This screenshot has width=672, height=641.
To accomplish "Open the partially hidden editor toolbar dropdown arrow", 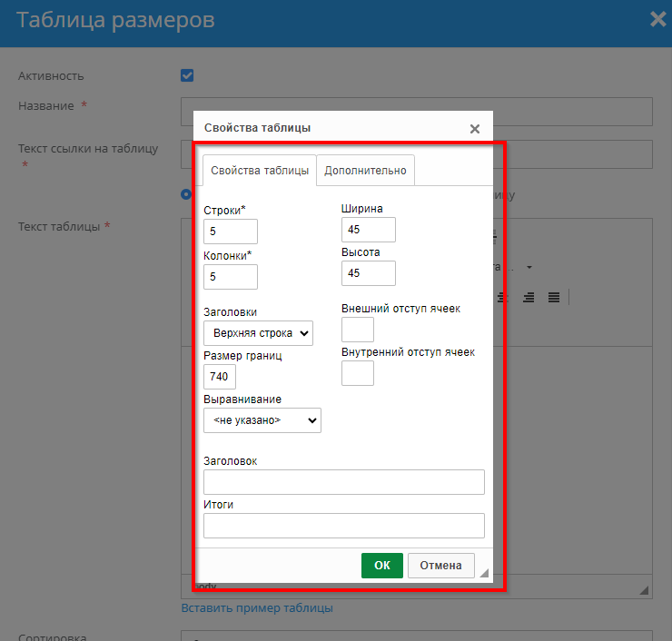I will [529, 267].
